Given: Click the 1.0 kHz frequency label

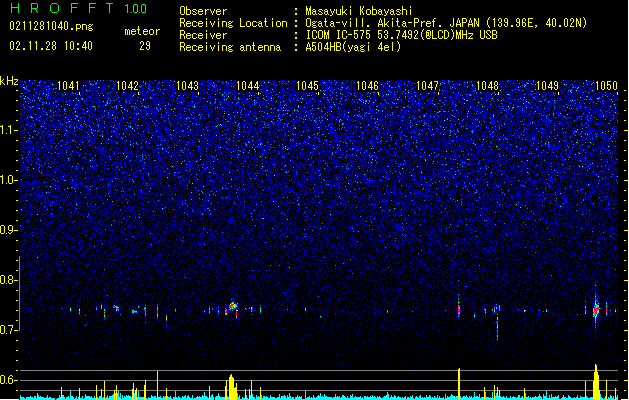Looking at the screenshot, I should click(8, 180).
